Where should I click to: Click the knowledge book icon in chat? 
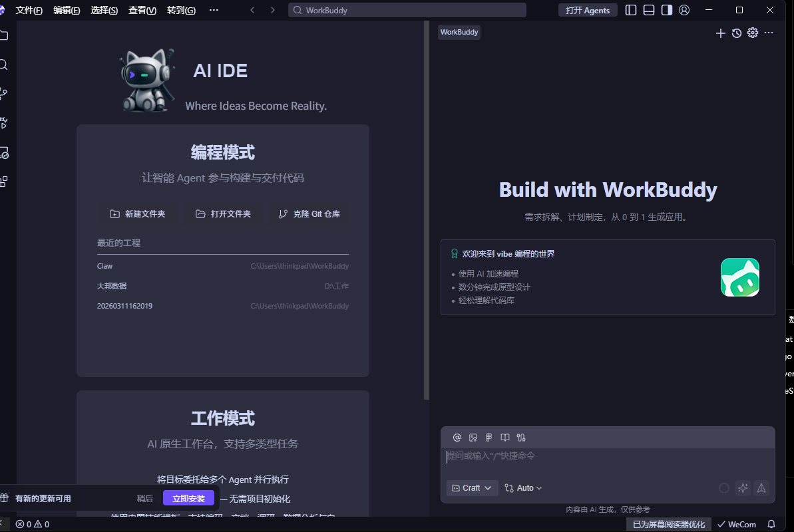click(x=505, y=438)
